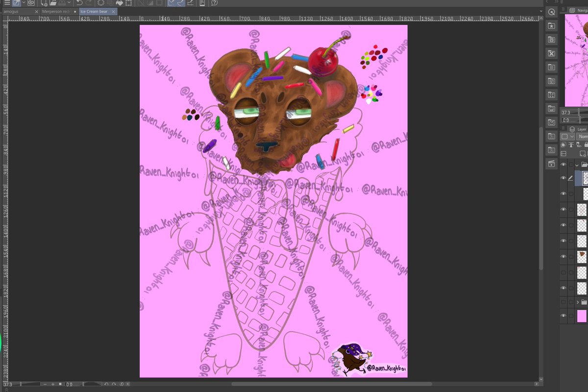This screenshot has width=588, height=392.
Task: Click status bar rotation value 0.0
Action: pyautogui.click(x=69, y=385)
